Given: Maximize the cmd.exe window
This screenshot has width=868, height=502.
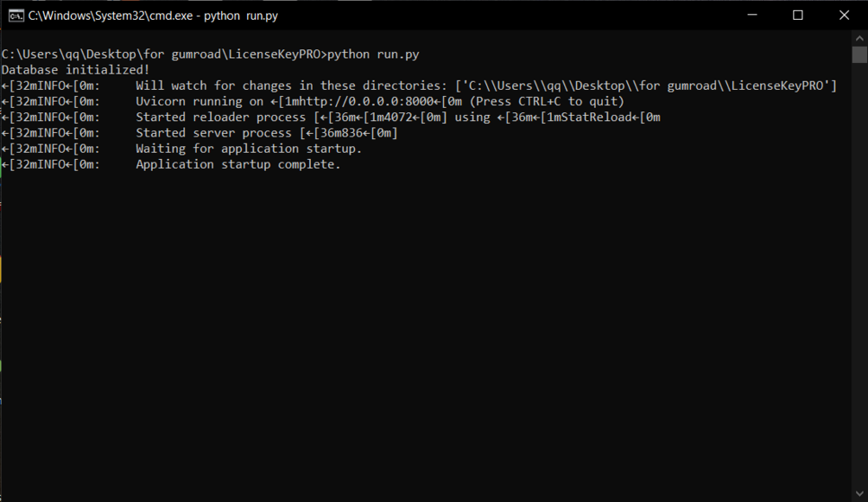Looking at the screenshot, I should (x=798, y=15).
